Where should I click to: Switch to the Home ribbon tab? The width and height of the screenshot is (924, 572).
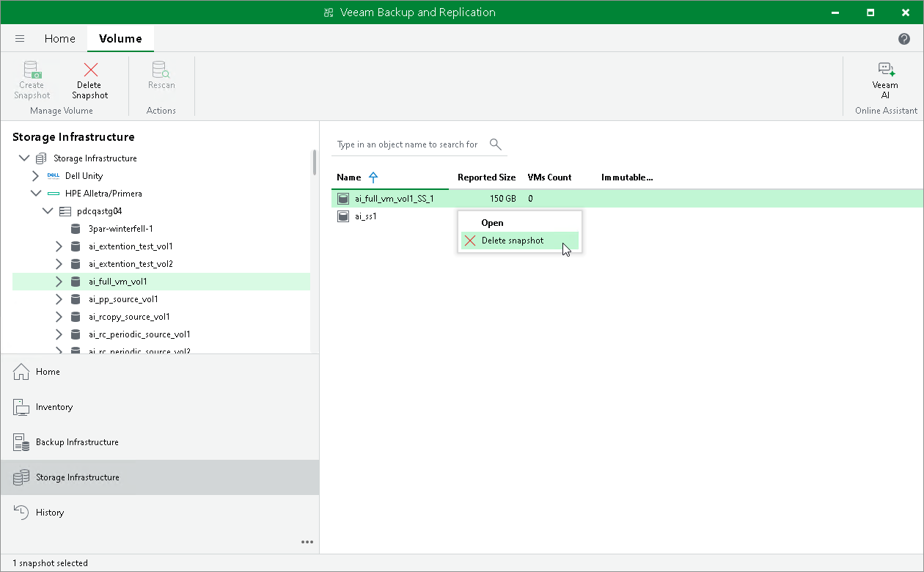60,39
